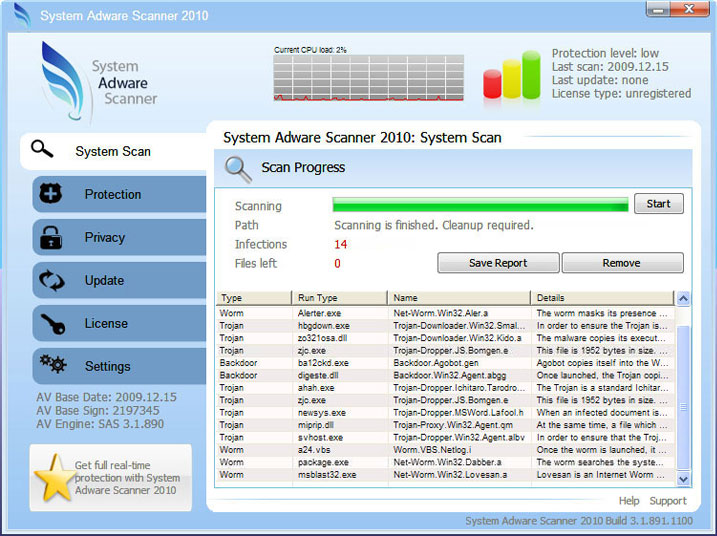Click the System Scan magnifier icon

point(42,149)
